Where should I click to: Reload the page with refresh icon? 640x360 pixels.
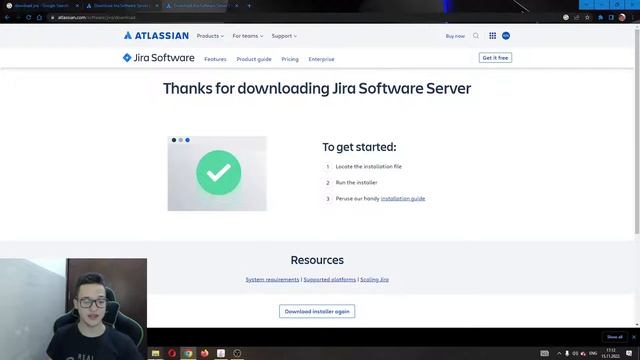point(29,18)
